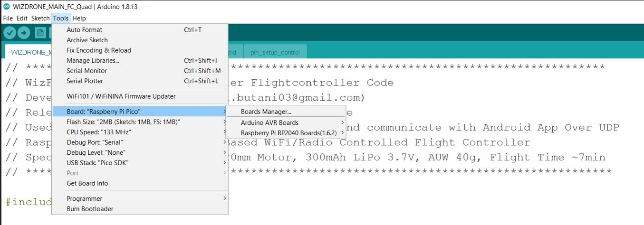Open the File menu
644x225 pixels.
tap(8, 18)
